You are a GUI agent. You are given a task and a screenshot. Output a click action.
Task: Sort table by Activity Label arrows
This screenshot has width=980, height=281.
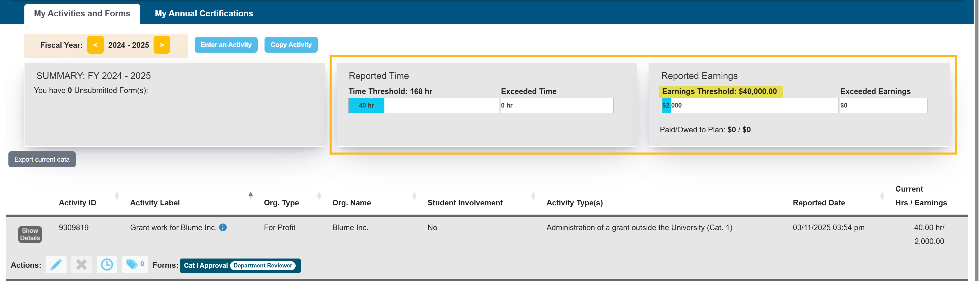250,195
